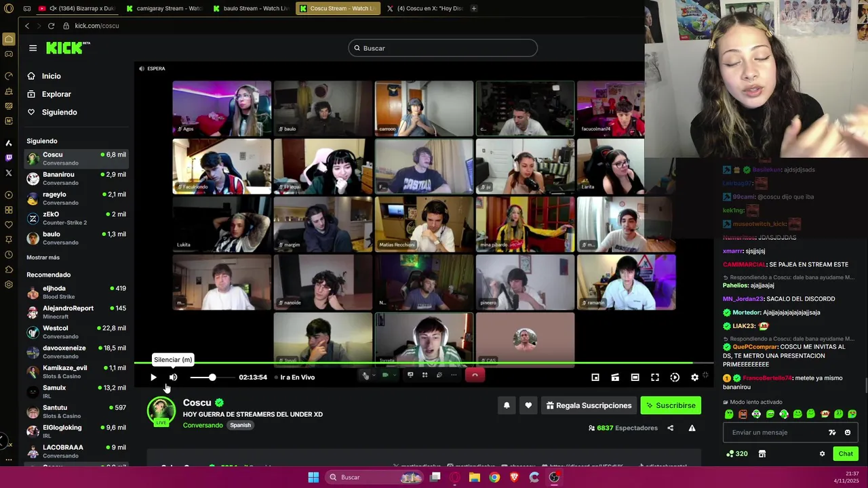Open the channel points shop icon

pyautogui.click(x=762, y=454)
